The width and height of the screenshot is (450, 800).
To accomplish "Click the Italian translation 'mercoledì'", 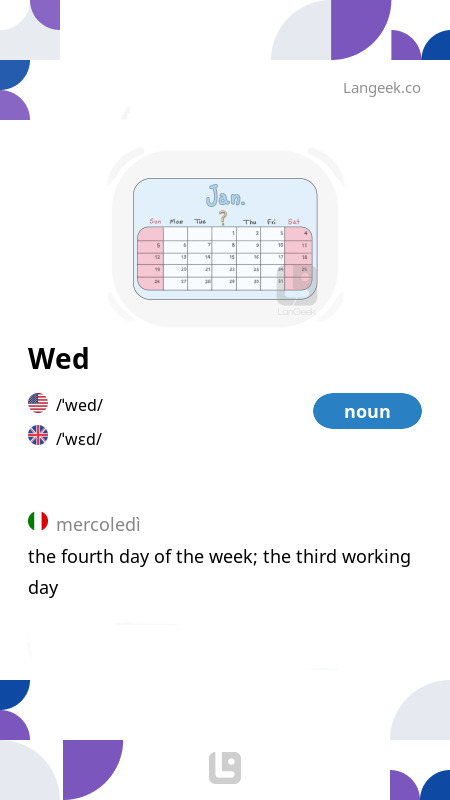I will click(98, 524).
